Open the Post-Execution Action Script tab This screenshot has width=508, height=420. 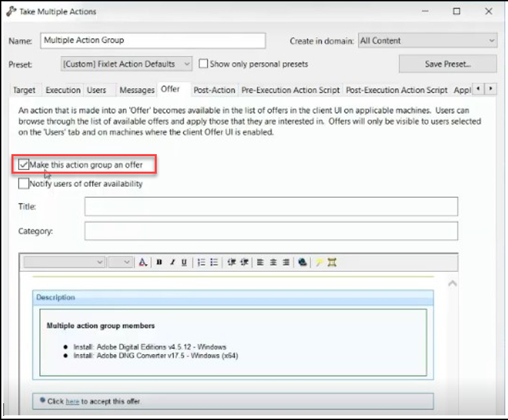click(x=396, y=90)
